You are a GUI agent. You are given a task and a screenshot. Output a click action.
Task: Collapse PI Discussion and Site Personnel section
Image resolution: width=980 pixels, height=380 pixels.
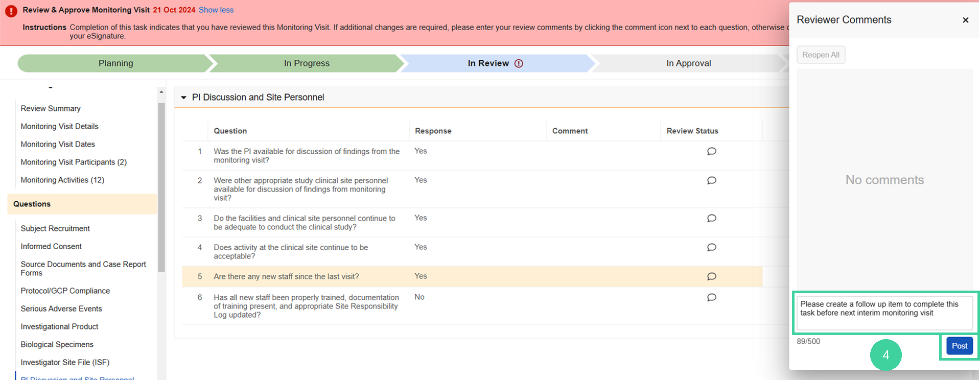[183, 98]
